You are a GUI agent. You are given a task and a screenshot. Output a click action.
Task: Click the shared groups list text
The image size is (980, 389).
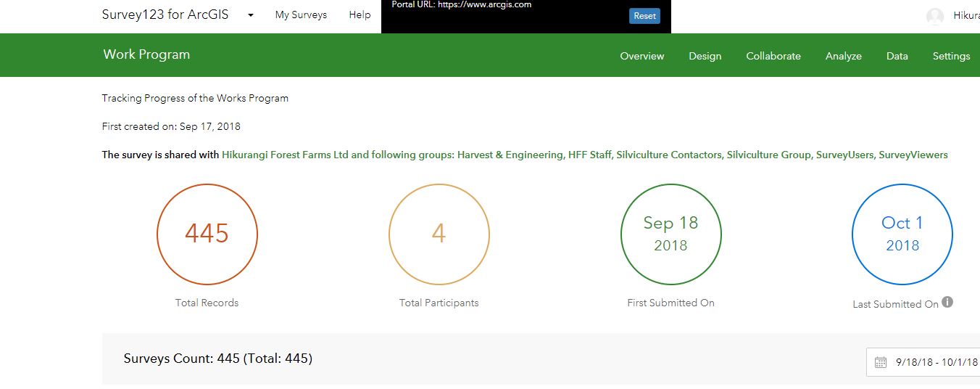pyautogui.click(x=585, y=155)
